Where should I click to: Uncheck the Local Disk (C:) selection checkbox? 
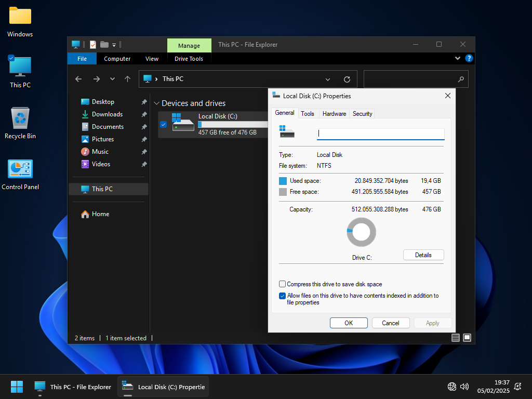coord(163,125)
